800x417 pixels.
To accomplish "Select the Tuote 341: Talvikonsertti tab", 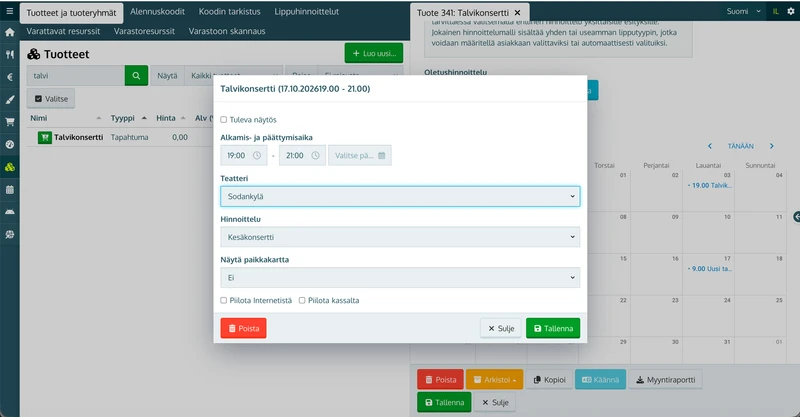I will point(463,13).
